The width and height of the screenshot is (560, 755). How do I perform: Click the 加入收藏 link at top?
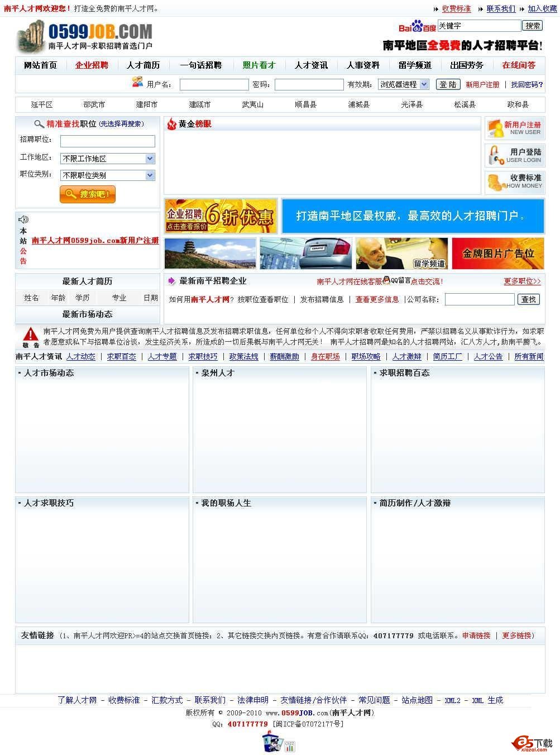pyautogui.click(x=543, y=9)
